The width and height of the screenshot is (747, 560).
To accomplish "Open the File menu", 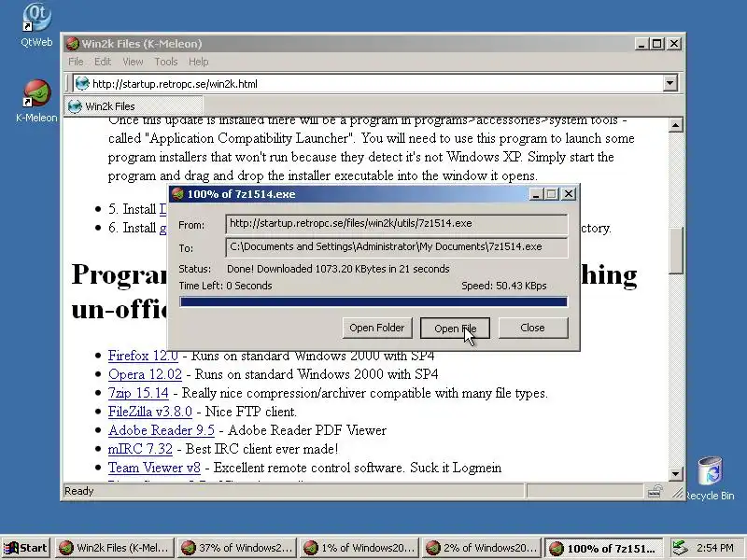I will [x=76, y=62].
